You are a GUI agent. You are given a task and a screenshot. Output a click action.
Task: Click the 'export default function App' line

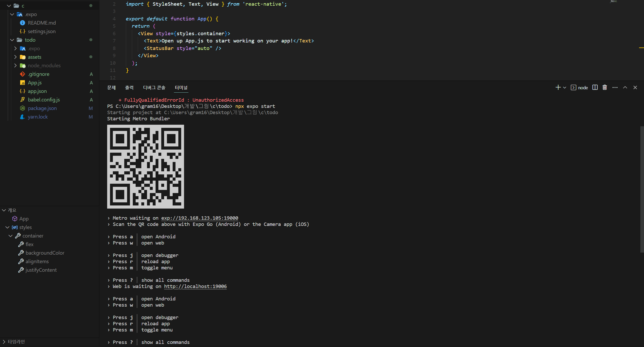tap(172, 19)
